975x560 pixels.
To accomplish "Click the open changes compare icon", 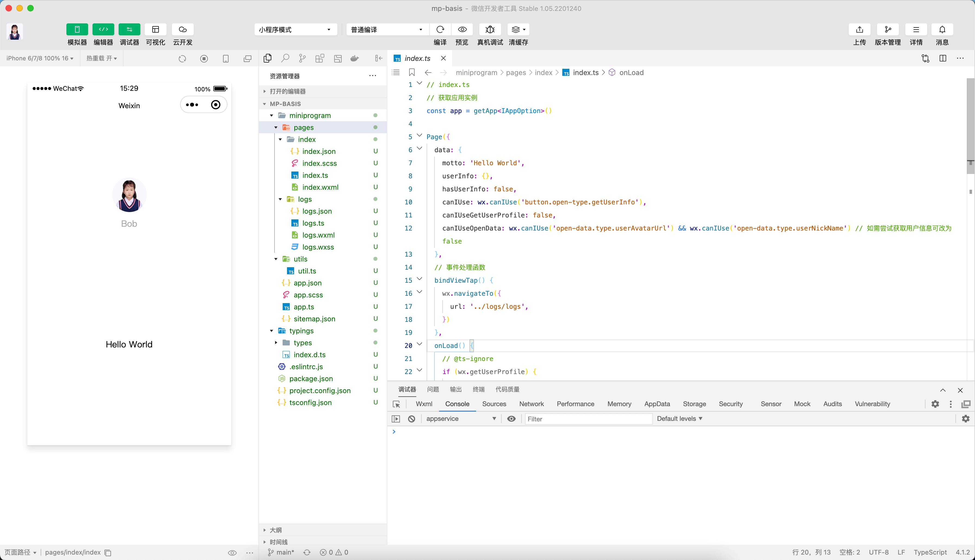I will (x=925, y=58).
